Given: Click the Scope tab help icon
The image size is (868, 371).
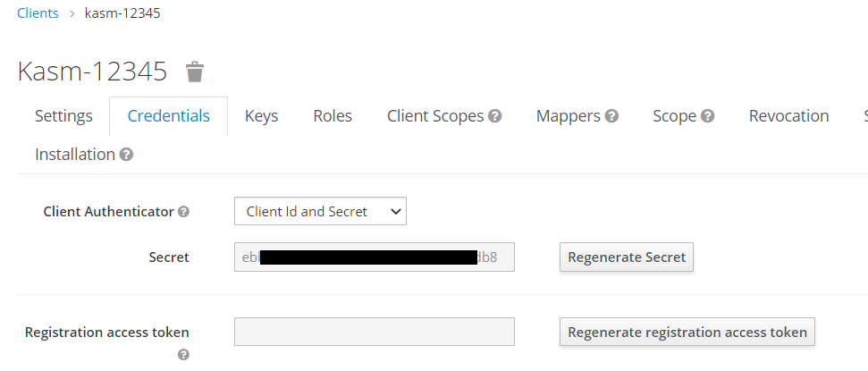Looking at the screenshot, I should pyautogui.click(x=707, y=116).
